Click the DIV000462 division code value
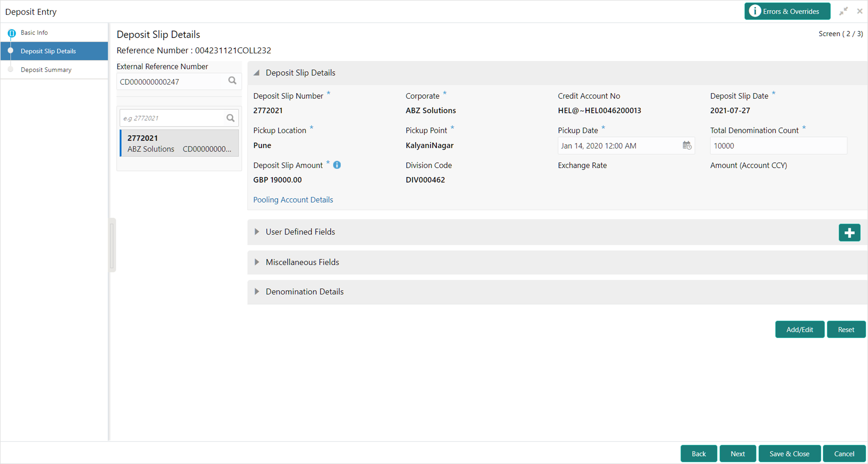868x464 pixels. (425, 180)
